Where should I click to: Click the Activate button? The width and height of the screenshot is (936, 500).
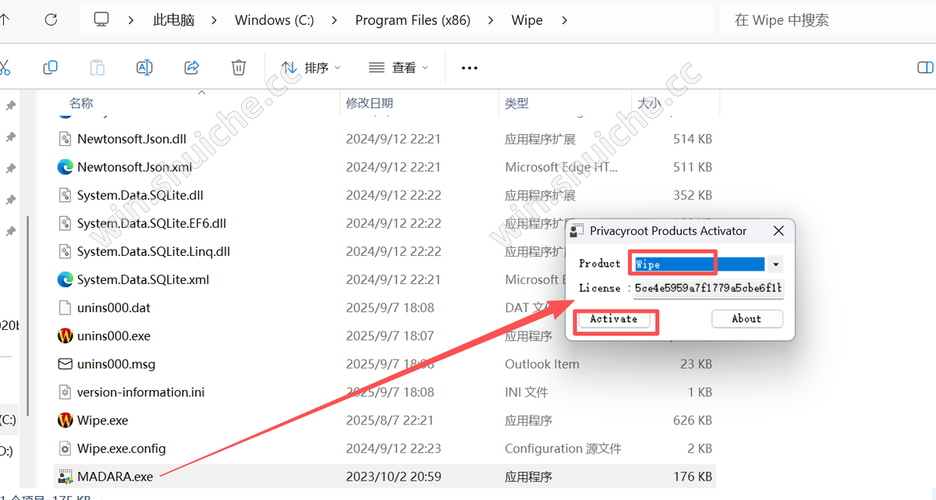pos(614,319)
